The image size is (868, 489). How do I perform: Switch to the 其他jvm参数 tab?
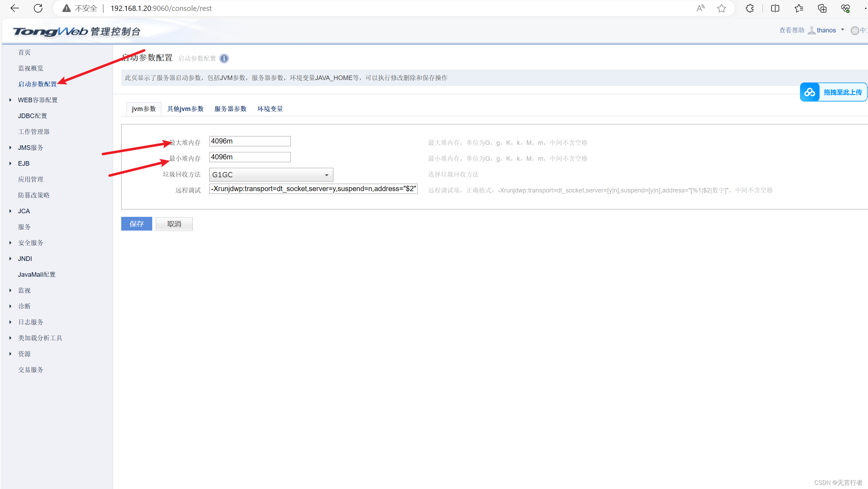click(185, 109)
